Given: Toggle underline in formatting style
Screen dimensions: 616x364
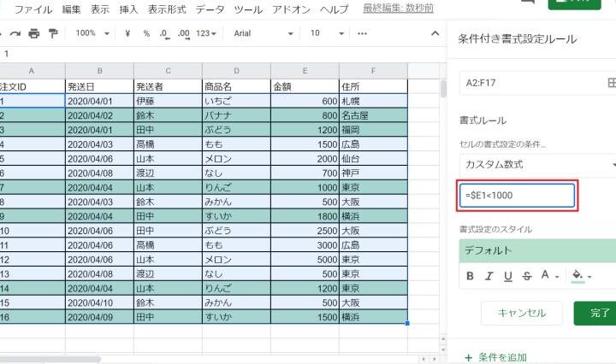Looking at the screenshot, I should coord(508,276).
